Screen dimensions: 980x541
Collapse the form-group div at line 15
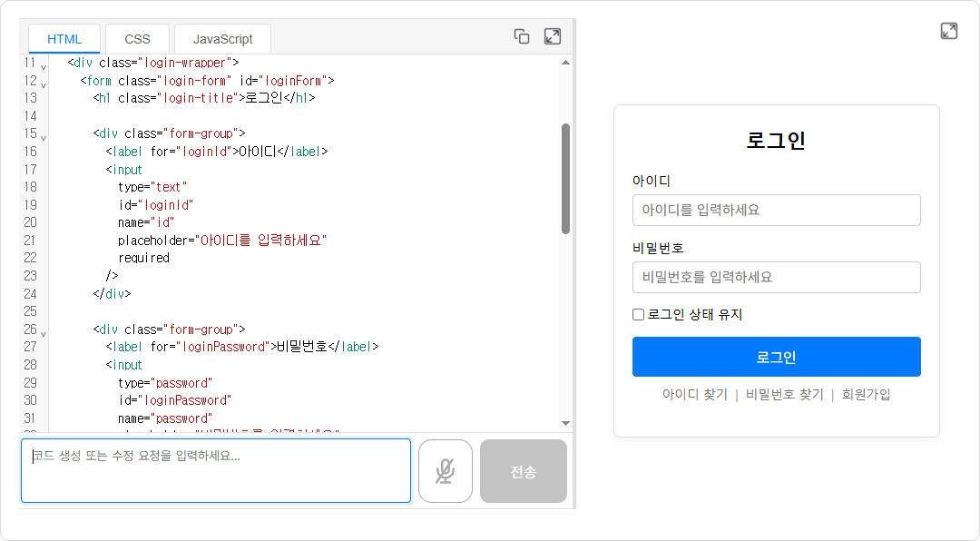(x=43, y=137)
